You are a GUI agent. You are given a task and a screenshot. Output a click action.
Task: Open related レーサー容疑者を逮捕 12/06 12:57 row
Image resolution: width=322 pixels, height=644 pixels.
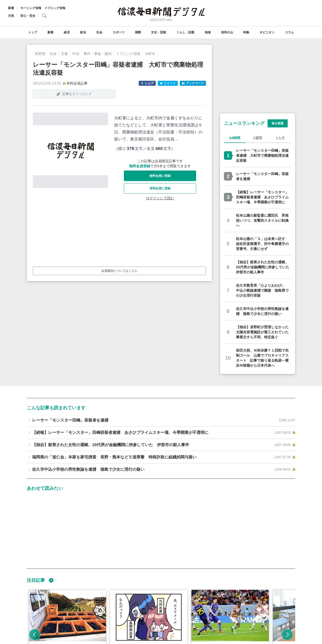click(x=161, y=420)
